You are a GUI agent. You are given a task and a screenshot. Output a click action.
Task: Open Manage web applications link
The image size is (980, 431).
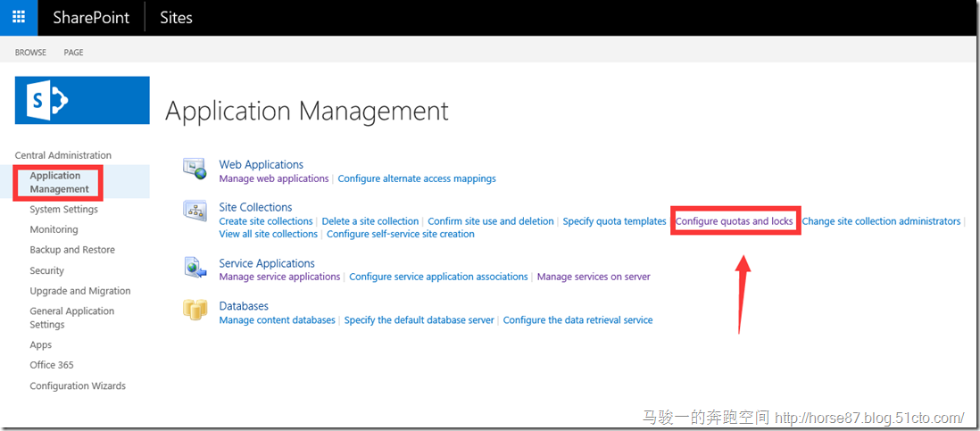click(x=274, y=178)
